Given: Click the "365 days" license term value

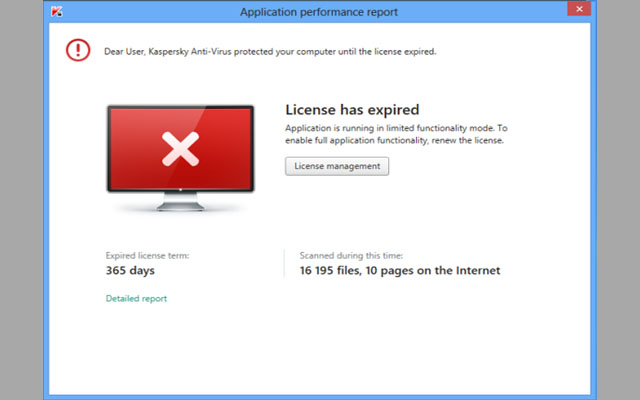Looking at the screenshot, I should (130, 270).
